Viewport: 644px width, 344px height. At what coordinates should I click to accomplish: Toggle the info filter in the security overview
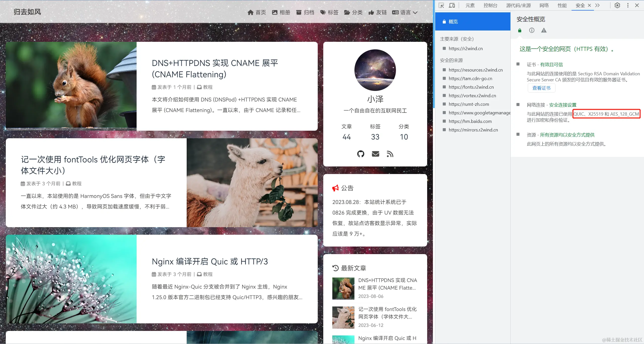tap(532, 30)
